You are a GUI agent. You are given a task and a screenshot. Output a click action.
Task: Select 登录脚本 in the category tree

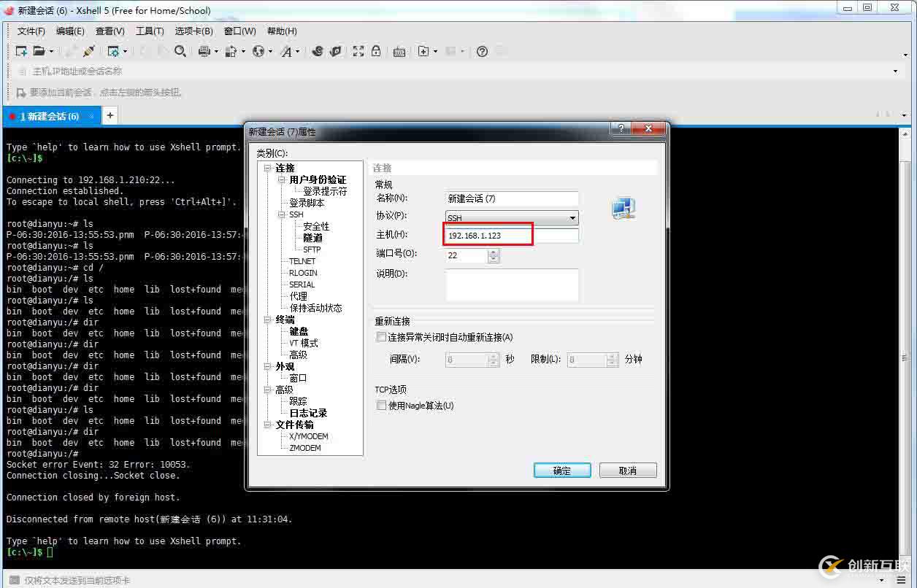[307, 203]
